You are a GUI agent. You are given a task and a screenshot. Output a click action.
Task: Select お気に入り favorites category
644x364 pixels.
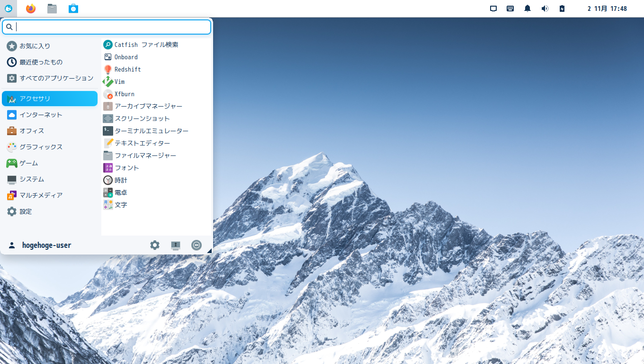[50, 46]
